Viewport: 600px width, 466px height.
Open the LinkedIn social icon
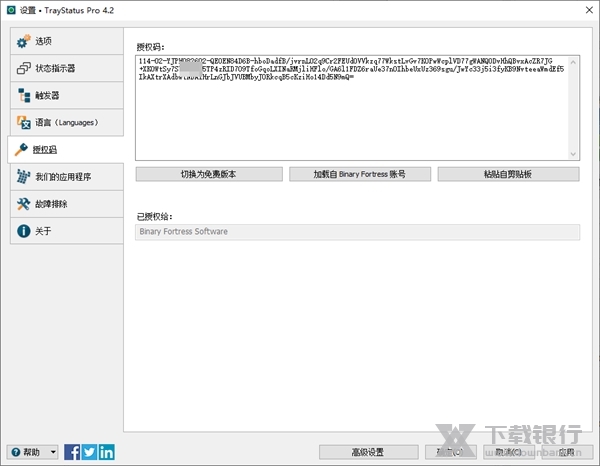(x=106, y=452)
